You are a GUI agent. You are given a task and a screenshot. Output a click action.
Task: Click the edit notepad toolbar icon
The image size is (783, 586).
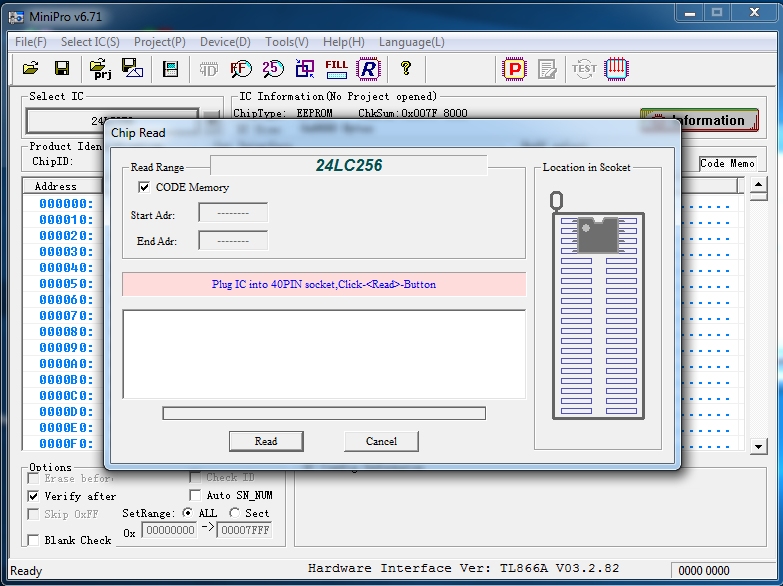pyautogui.click(x=547, y=69)
